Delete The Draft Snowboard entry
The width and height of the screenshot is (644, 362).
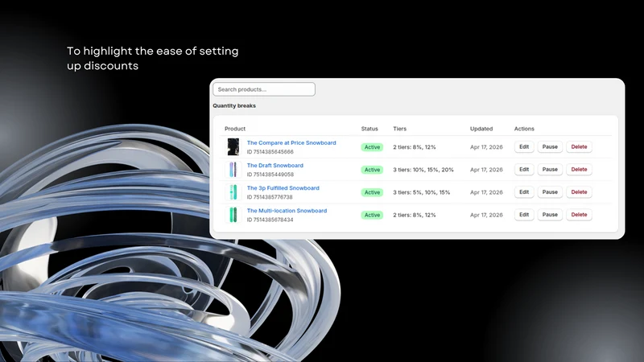(x=579, y=170)
